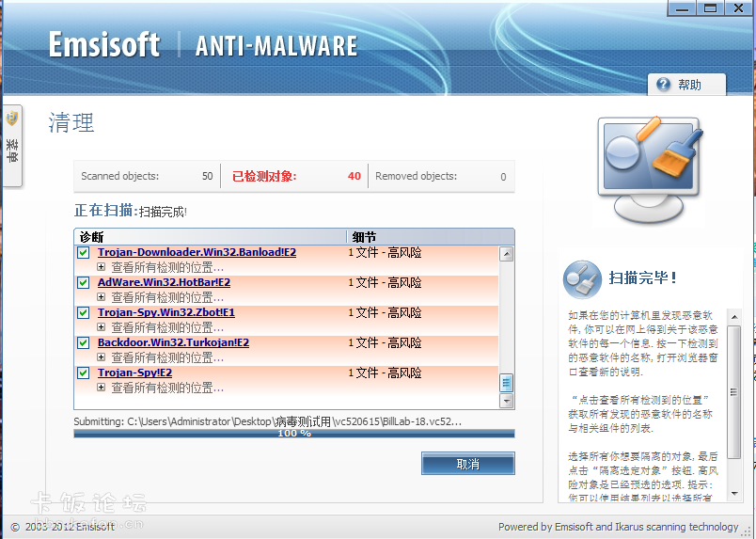The height and width of the screenshot is (539, 756).
Task: Expand detected locations under Trojan-Spy!E2
Action: (x=101, y=387)
